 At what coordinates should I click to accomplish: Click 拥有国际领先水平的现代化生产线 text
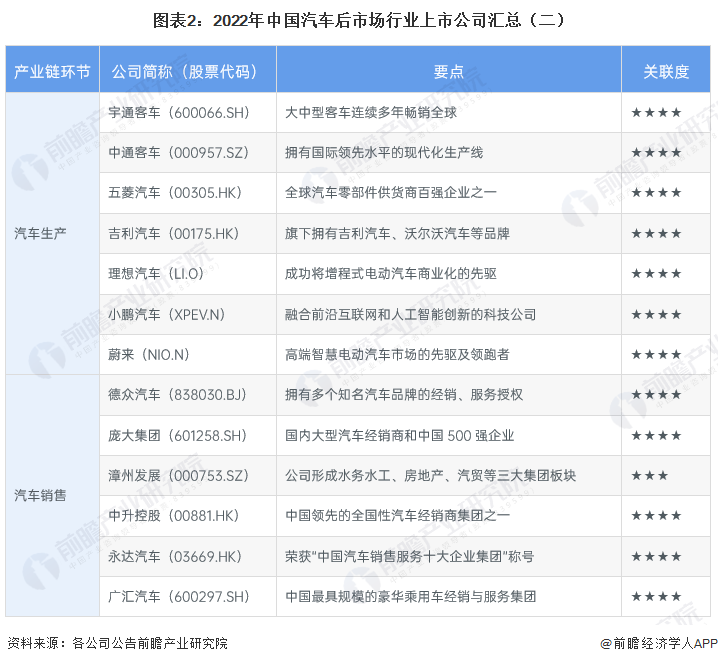(384, 152)
